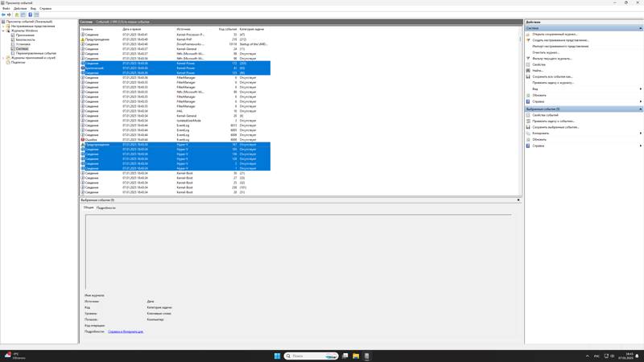Viewport: 644px width, 362px height.
Task: Click the 'Обновить' refresh icon under Система
Action: point(528,95)
